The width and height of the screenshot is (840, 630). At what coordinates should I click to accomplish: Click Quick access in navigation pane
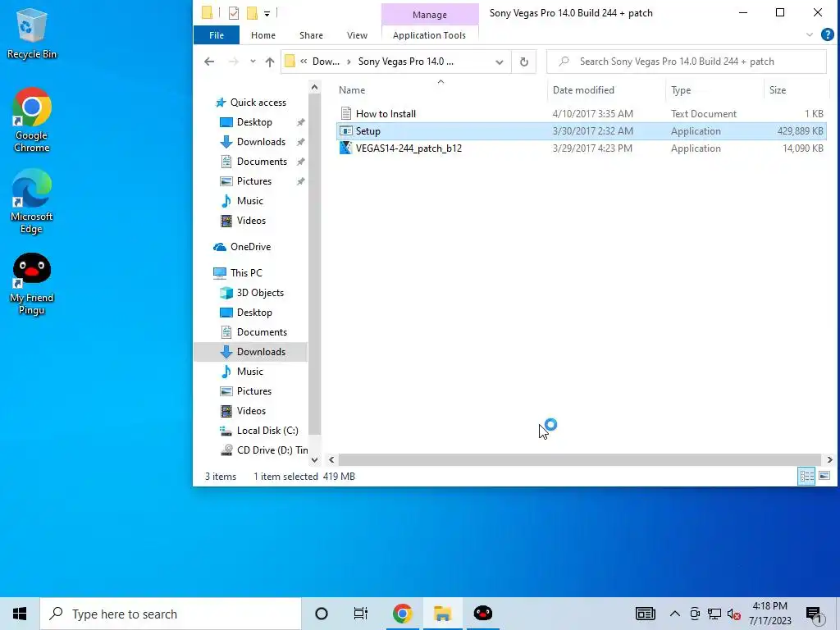258,103
